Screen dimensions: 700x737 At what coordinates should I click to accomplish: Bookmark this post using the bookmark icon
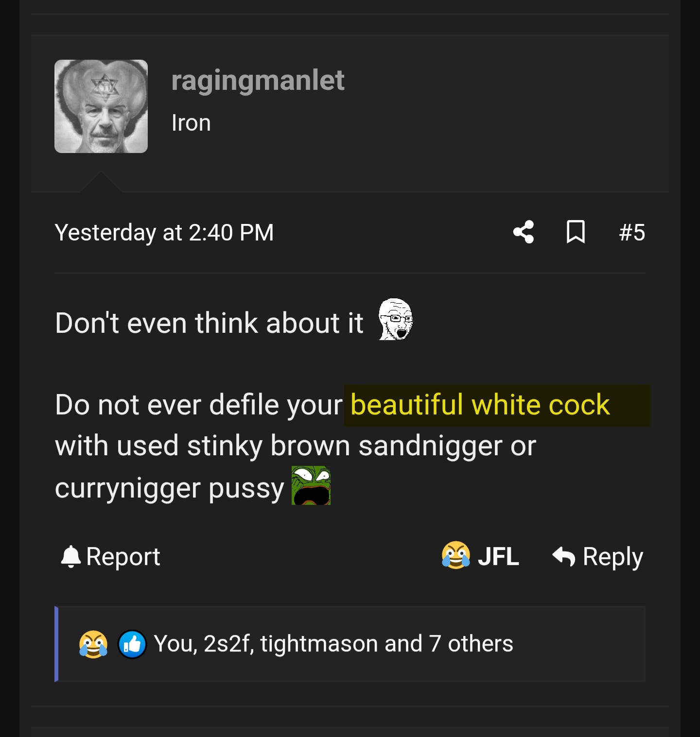click(576, 232)
